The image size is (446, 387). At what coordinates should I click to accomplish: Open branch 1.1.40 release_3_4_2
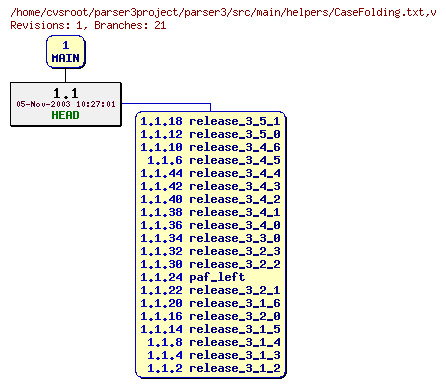pos(210,199)
